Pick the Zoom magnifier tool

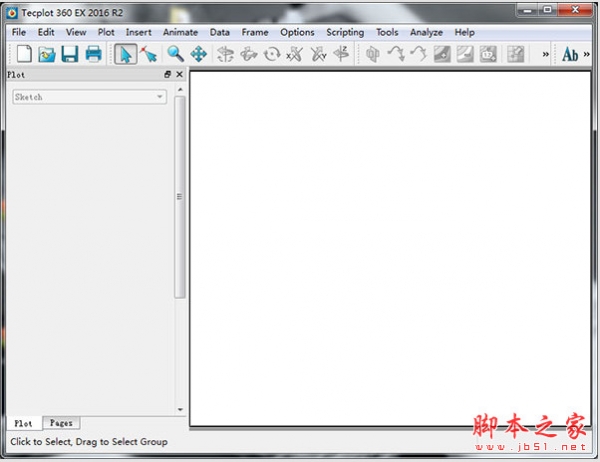pos(176,54)
